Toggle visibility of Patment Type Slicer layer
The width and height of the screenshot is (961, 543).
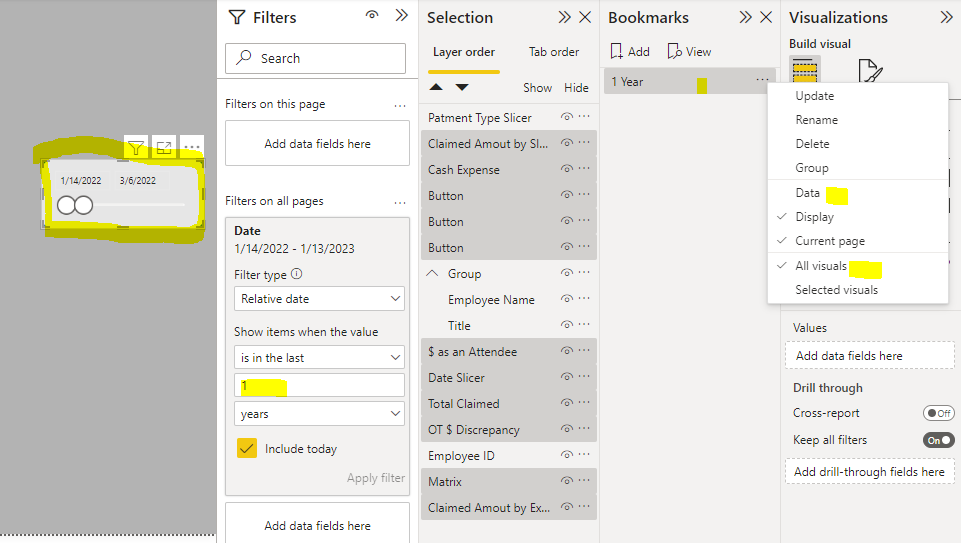pos(567,116)
